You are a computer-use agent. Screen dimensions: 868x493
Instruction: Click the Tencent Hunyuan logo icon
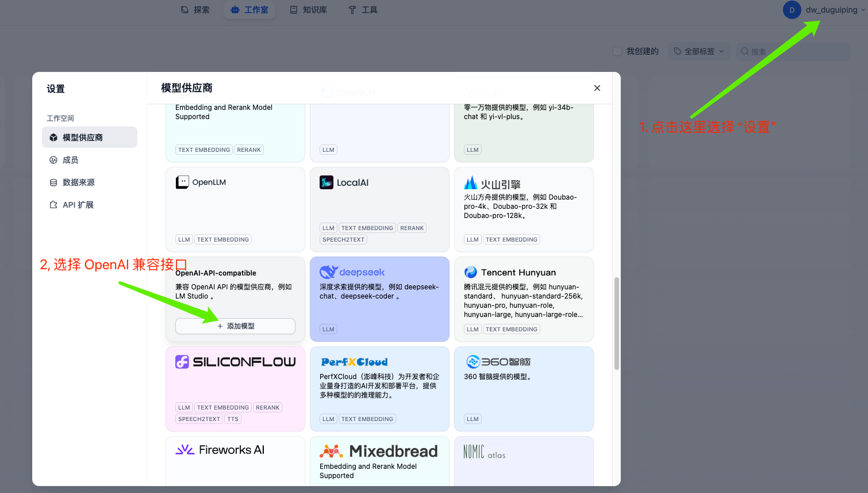[x=471, y=272]
